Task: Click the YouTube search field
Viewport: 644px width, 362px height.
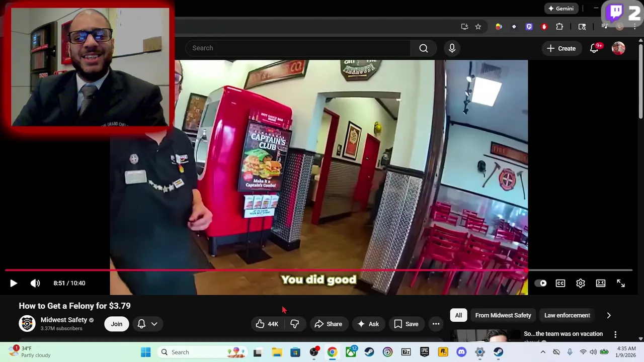Action: point(298,48)
